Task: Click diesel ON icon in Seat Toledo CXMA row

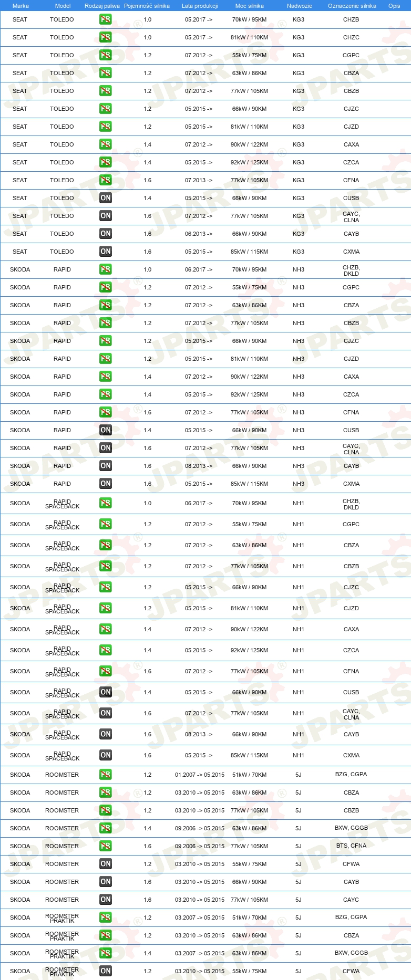Action: tap(106, 252)
